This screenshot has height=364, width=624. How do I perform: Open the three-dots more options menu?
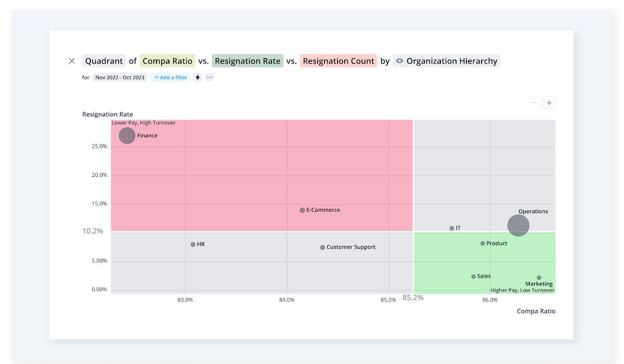tap(210, 77)
